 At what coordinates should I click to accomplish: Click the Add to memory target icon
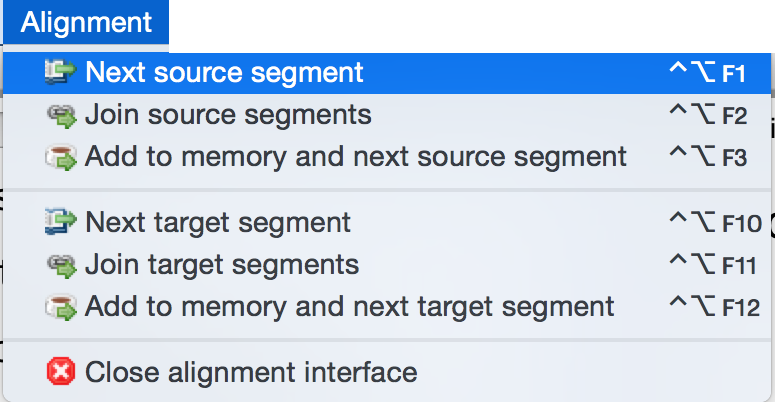pos(61,306)
